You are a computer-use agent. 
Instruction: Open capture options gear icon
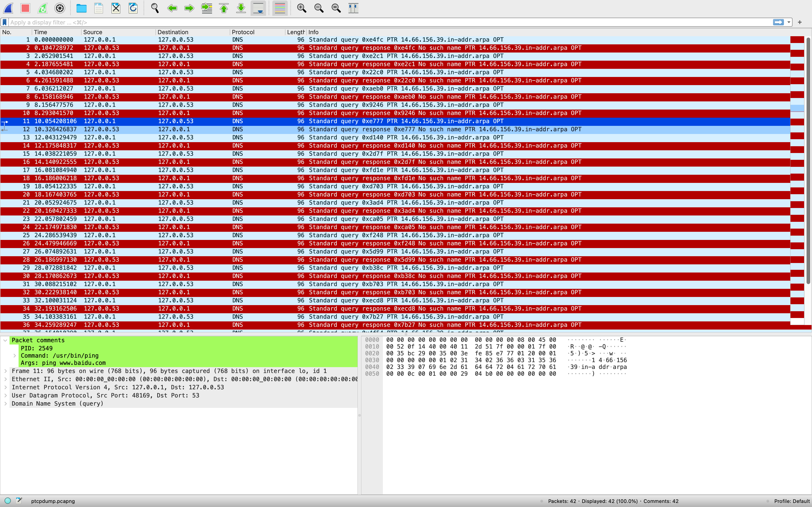click(x=60, y=8)
